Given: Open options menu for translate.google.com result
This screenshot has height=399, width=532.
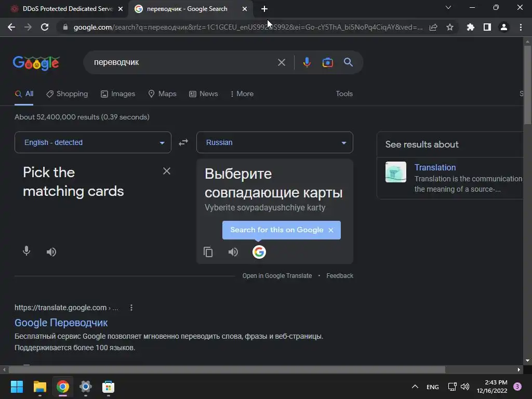Looking at the screenshot, I should (131, 308).
